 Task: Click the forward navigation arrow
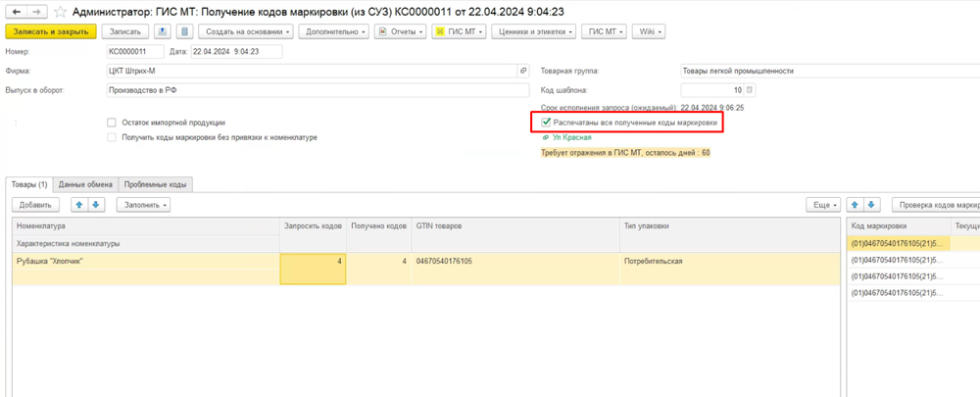point(37,11)
